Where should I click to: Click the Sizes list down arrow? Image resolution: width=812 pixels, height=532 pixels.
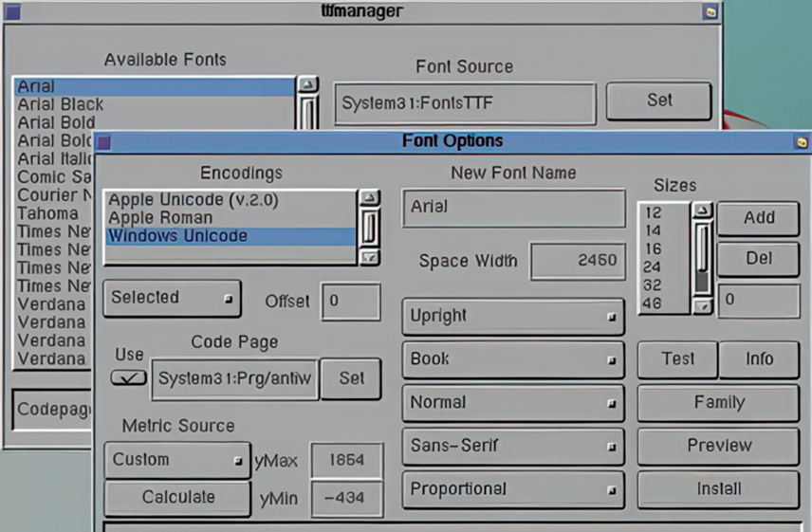tap(702, 305)
